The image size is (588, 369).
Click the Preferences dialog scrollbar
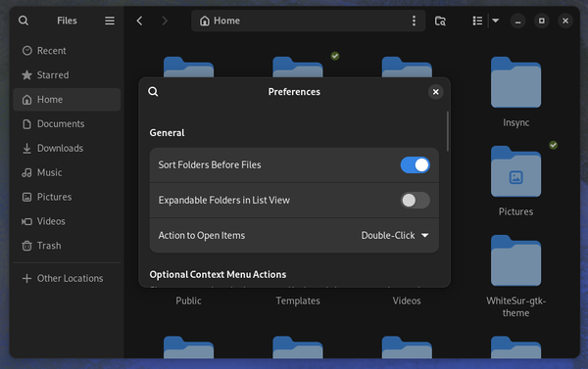click(448, 131)
